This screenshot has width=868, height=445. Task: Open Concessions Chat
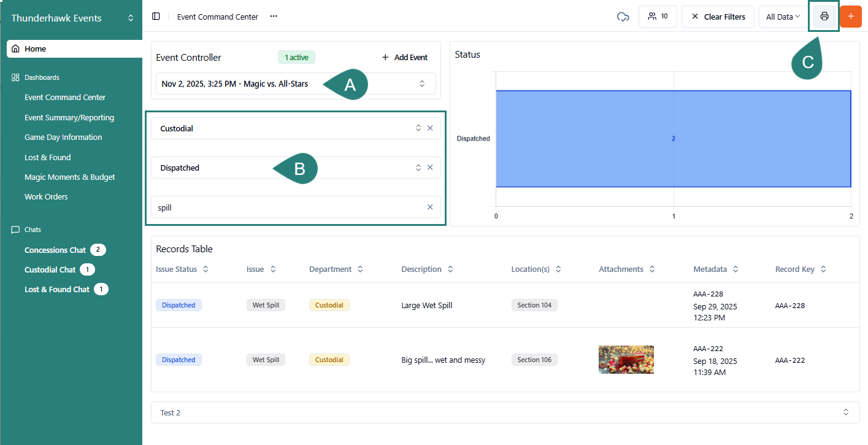pyautogui.click(x=55, y=250)
